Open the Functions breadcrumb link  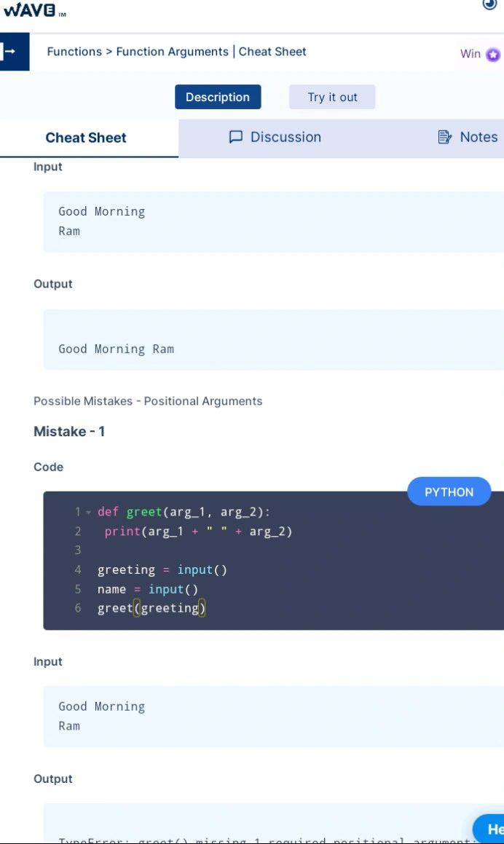point(74,52)
